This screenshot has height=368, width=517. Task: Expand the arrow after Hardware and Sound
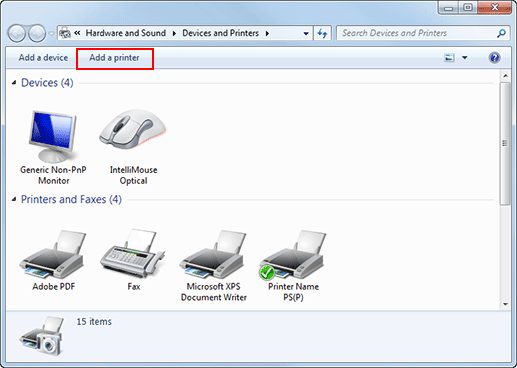click(x=174, y=33)
